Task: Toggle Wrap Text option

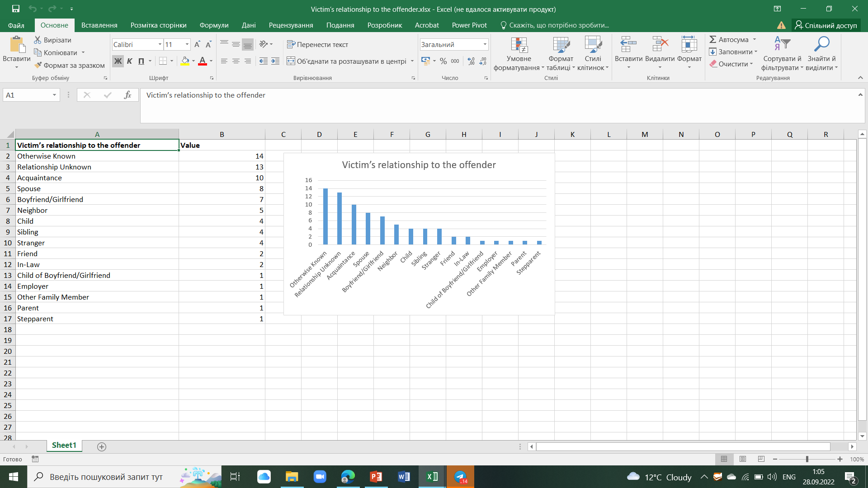Action: click(318, 44)
